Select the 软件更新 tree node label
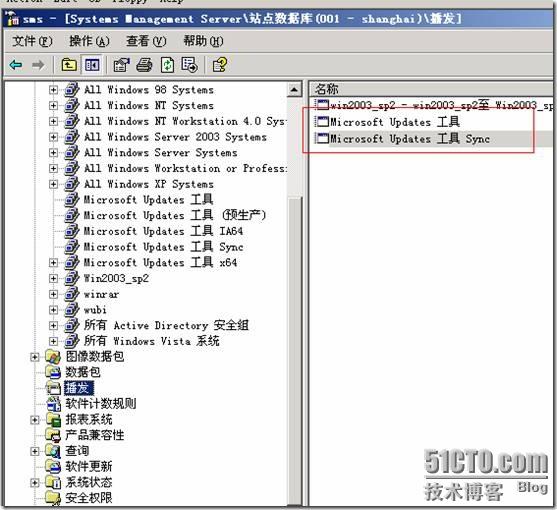557x510 pixels. (88, 466)
